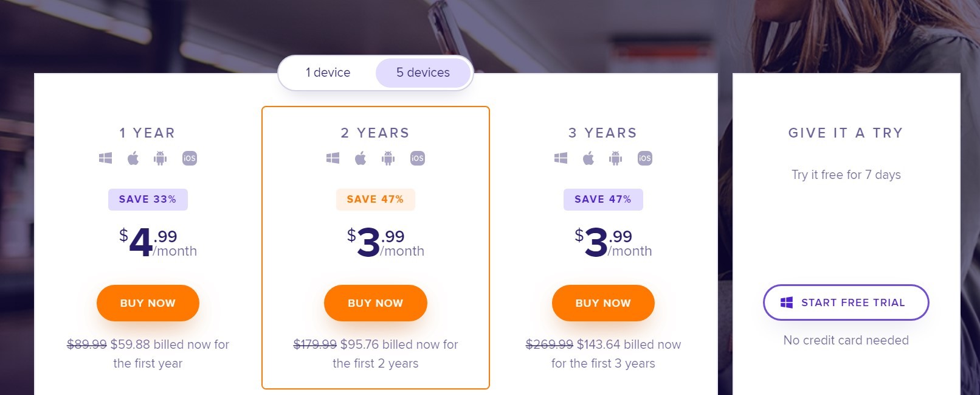Click the iOS icon in the 2 Years column
Screen dimensions: 980x395
click(x=417, y=158)
